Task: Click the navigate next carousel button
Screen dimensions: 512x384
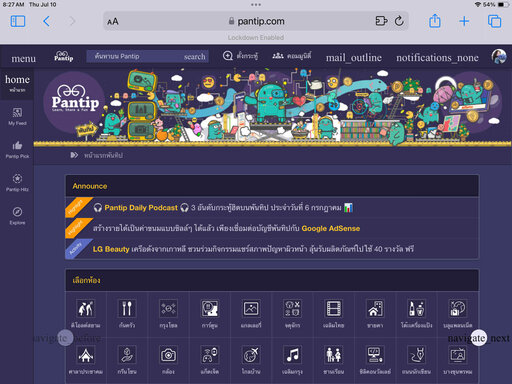Action: pos(478,338)
